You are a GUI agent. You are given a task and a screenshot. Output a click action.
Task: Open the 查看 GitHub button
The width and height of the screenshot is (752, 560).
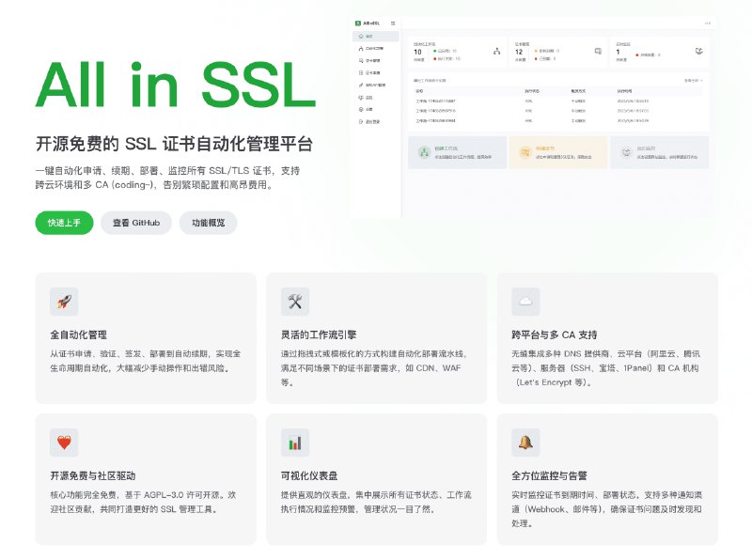click(x=135, y=223)
